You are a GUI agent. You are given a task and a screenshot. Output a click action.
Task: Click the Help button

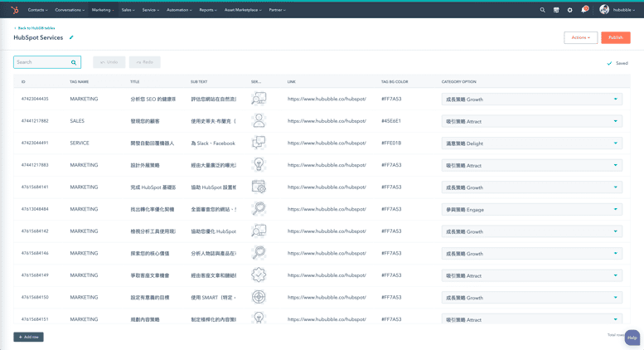(632, 338)
